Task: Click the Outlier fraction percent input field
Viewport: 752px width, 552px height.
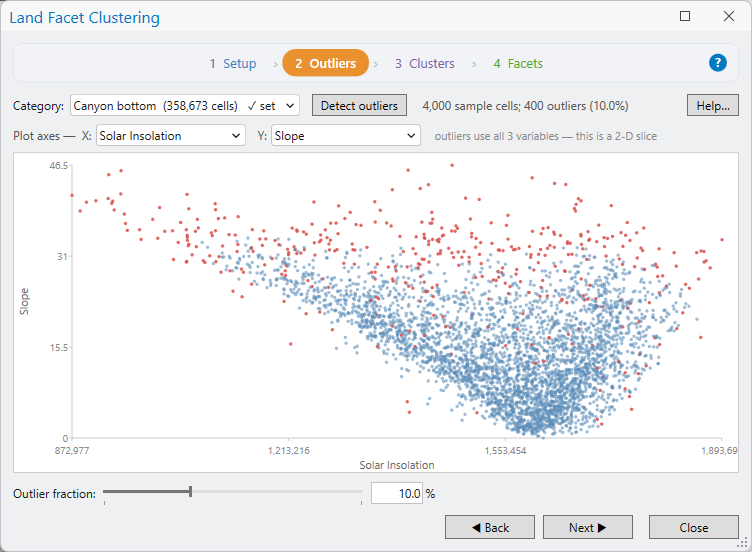Action: click(397, 493)
